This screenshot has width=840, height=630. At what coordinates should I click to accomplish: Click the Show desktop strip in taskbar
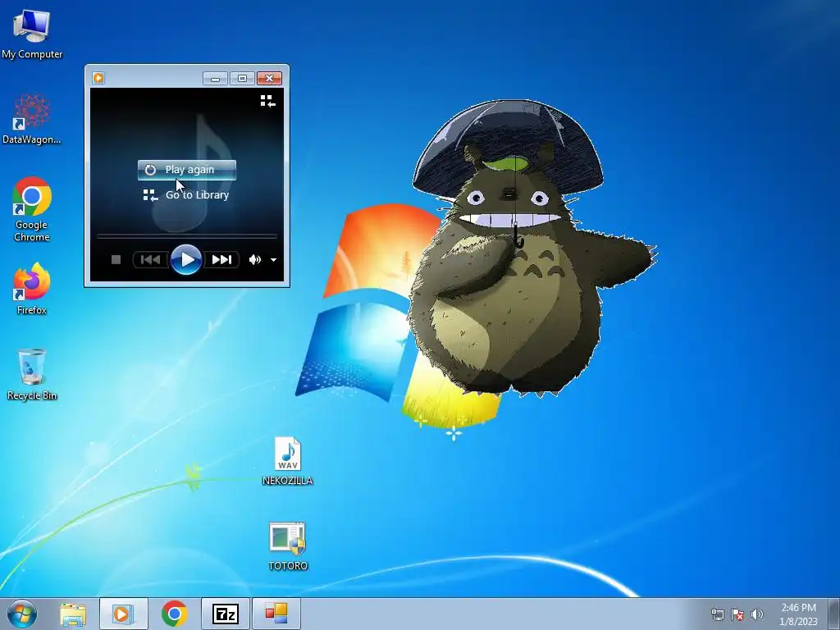(834, 614)
